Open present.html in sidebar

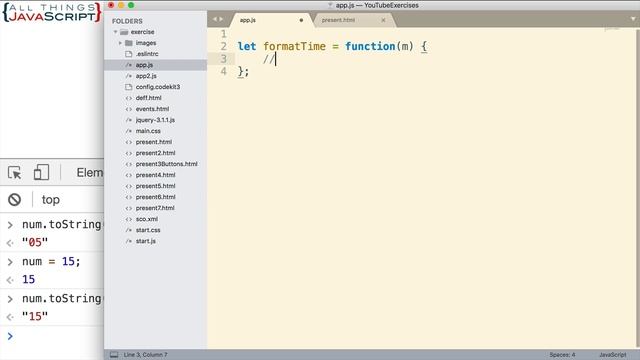(153, 142)
